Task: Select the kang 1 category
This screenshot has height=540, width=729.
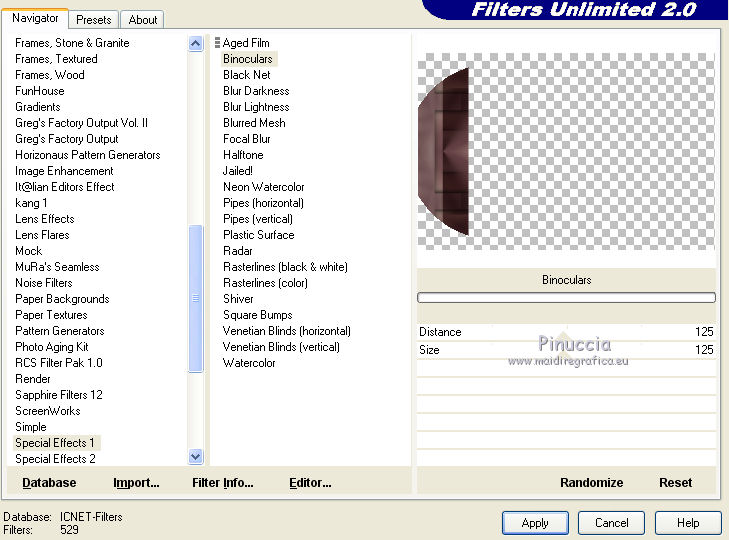Action: (x=31, y=203)
